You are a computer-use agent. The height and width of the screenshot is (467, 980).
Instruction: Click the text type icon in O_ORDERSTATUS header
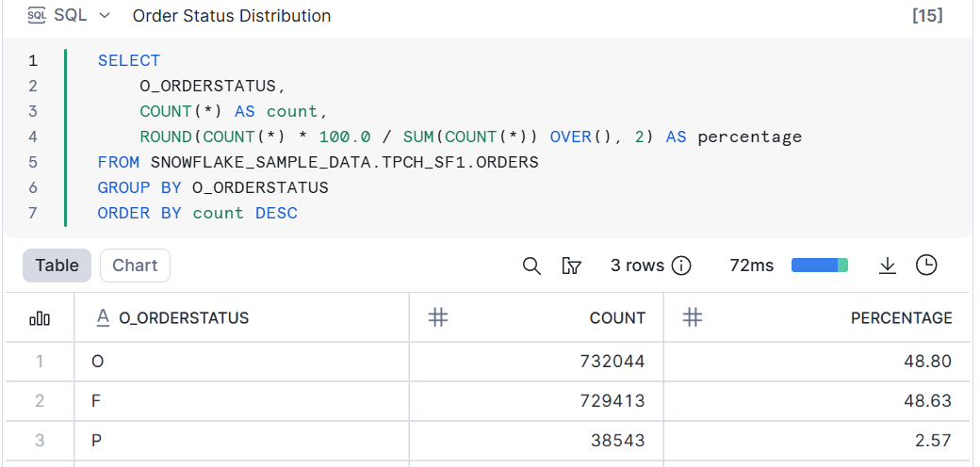point(104,317)
